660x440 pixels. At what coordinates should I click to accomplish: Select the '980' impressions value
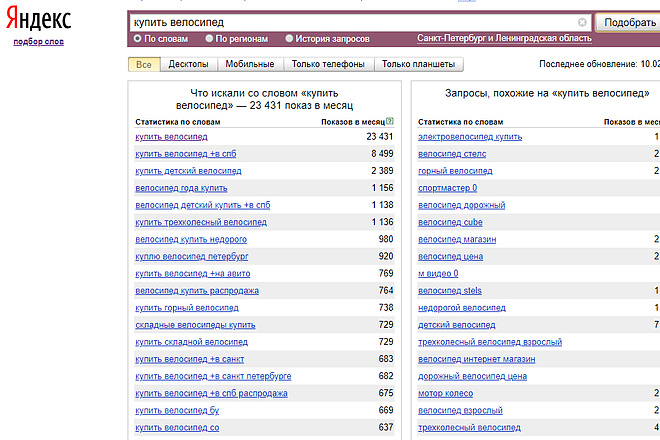(386, 240)
